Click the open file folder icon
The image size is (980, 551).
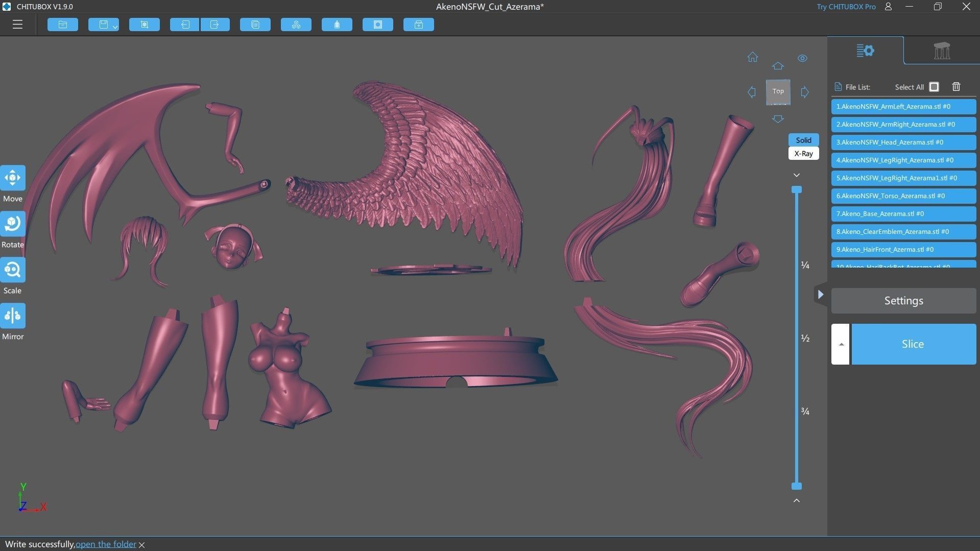click(x=63, y=25)
